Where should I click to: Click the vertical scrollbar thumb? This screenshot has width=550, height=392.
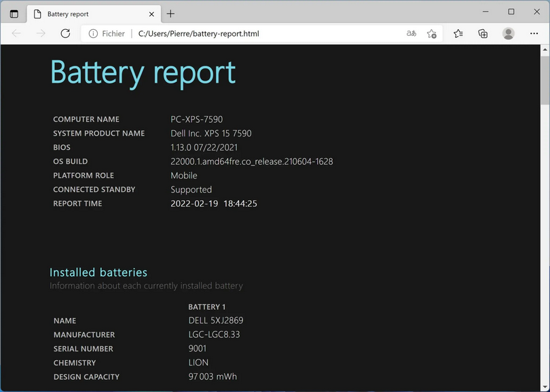point(545,80)
